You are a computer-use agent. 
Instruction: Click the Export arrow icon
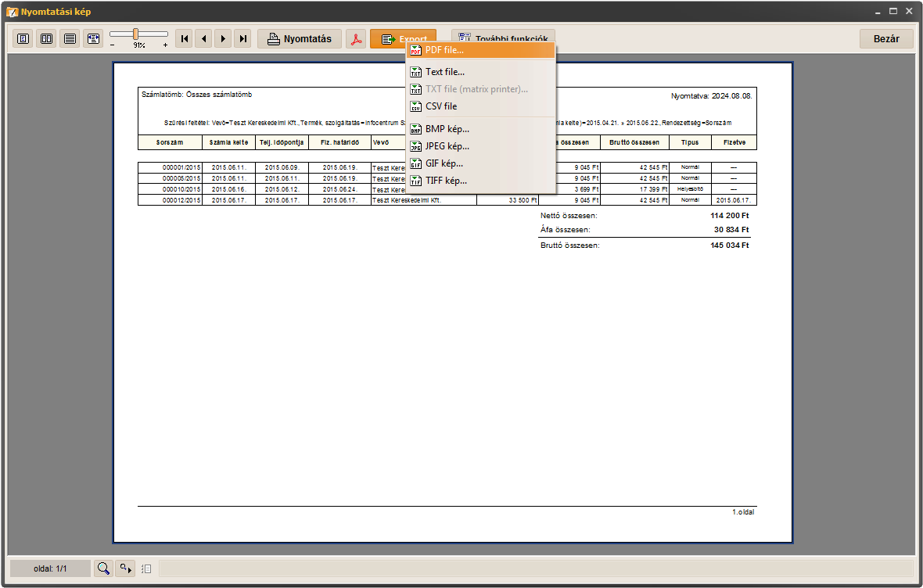click(388, 39)
